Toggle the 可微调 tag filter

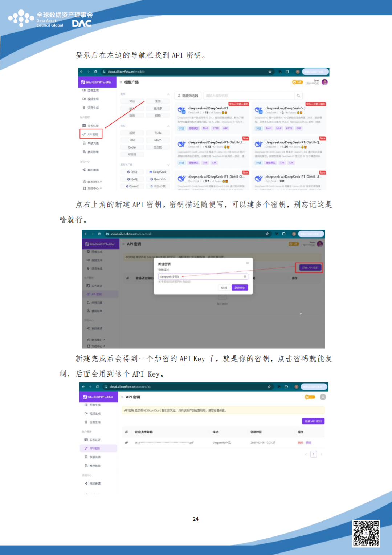(132, 154)
